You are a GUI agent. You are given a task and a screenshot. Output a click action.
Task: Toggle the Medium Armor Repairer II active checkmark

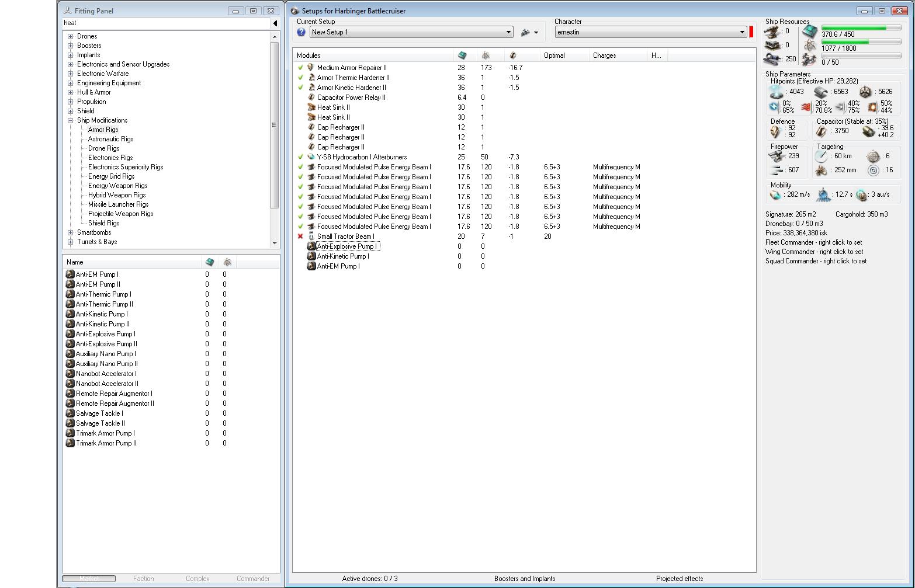point(300,68)
